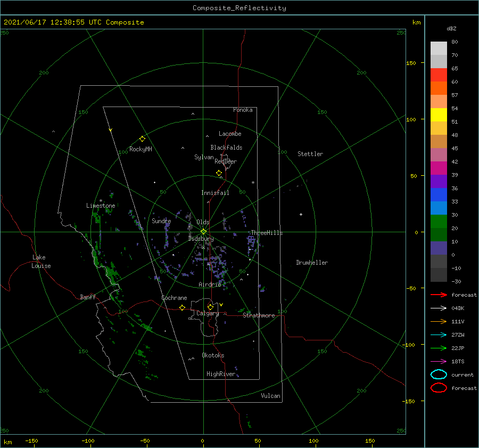This screenshot has height=448, width=479.
Task: Click the ThreeHills town label
Action: 267,233
